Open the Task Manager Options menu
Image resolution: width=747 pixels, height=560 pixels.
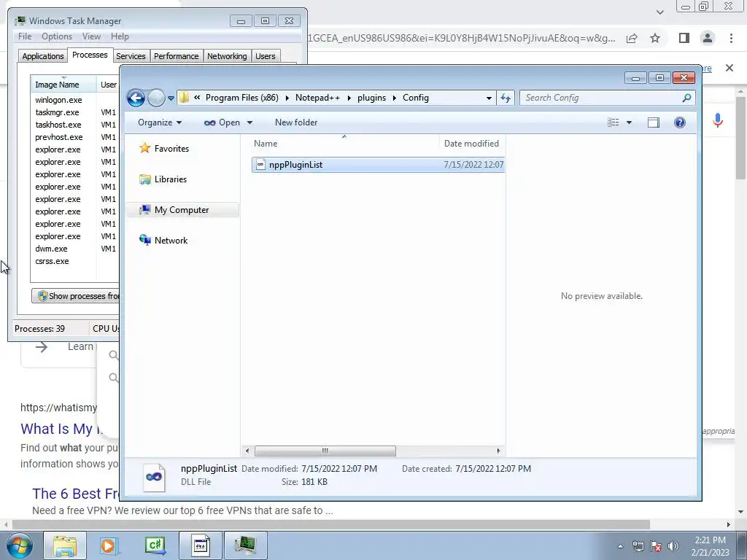pos(57,36)
